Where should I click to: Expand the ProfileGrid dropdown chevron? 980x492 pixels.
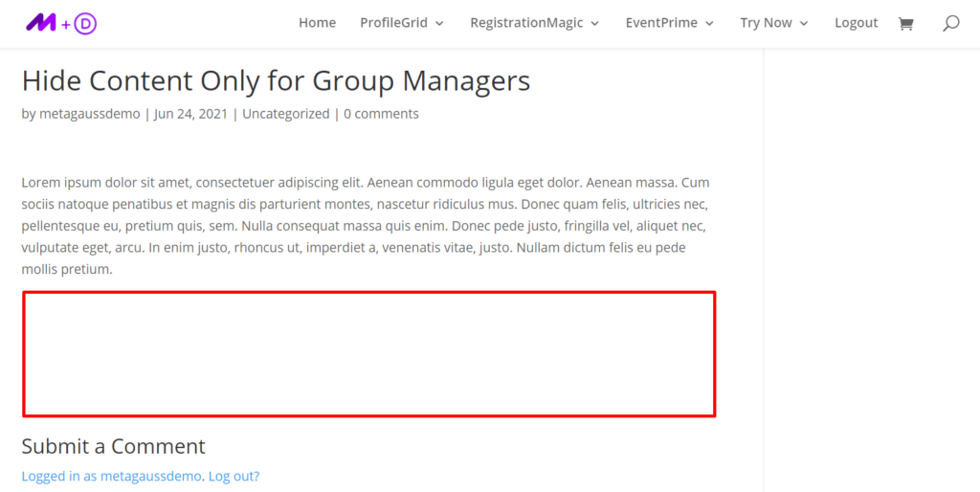439,24
